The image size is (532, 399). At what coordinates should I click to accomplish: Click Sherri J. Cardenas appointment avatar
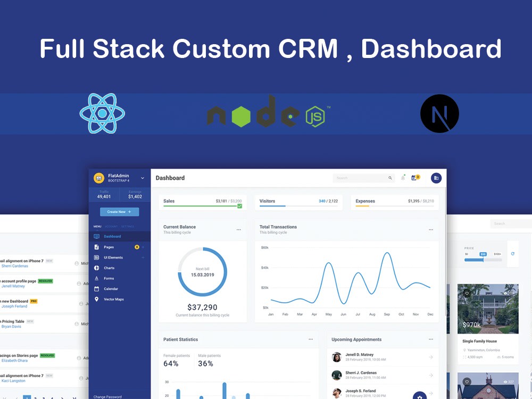click(x=337, y=375)
